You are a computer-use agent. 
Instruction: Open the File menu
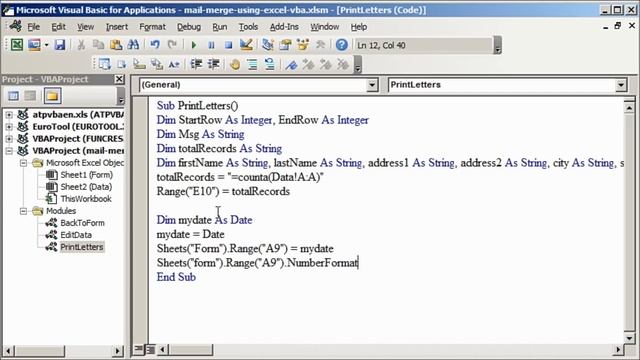point(33,27)
